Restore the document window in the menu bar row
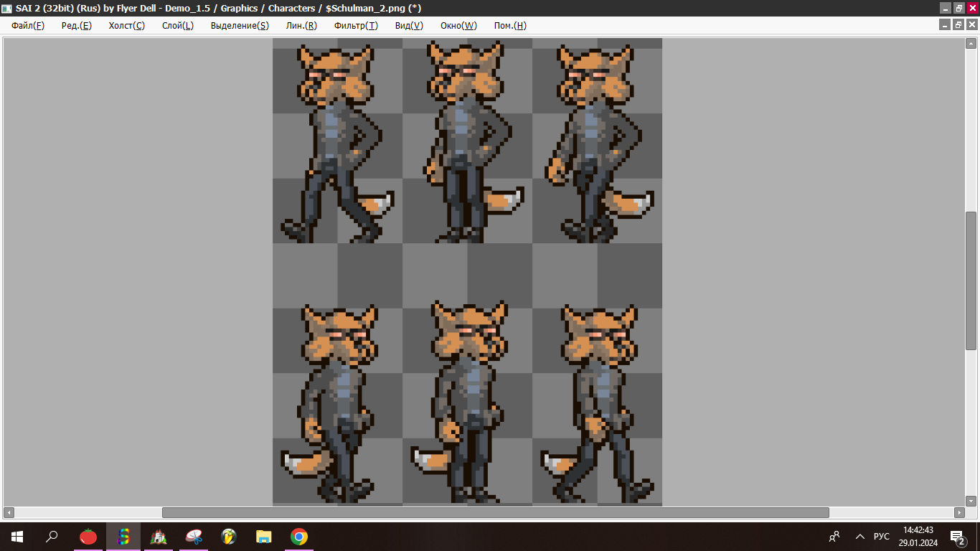The height and width of the screenshot is (551, 980). [958, 25]
